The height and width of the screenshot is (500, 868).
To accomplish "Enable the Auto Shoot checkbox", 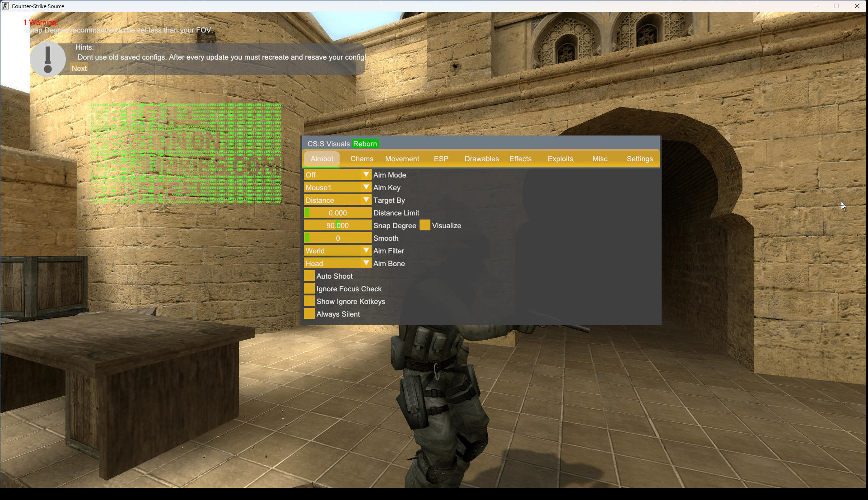I will [309, 276].
